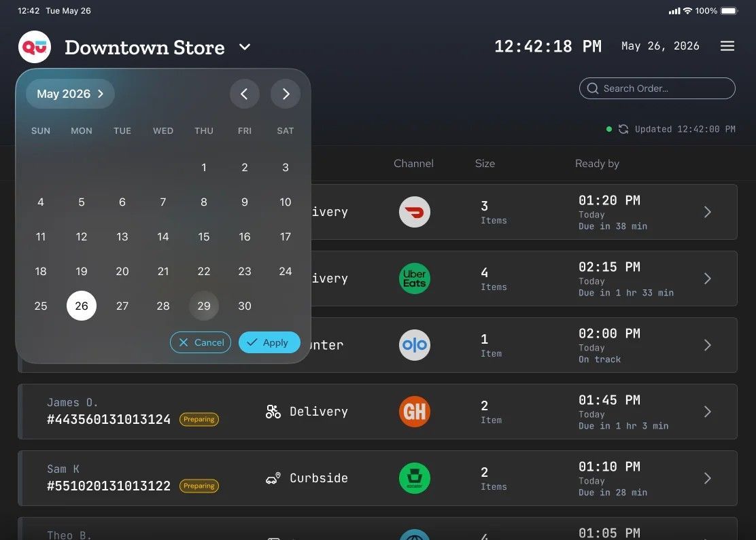Cancel the date picker
756x540 pixels.
coord(201,342)
